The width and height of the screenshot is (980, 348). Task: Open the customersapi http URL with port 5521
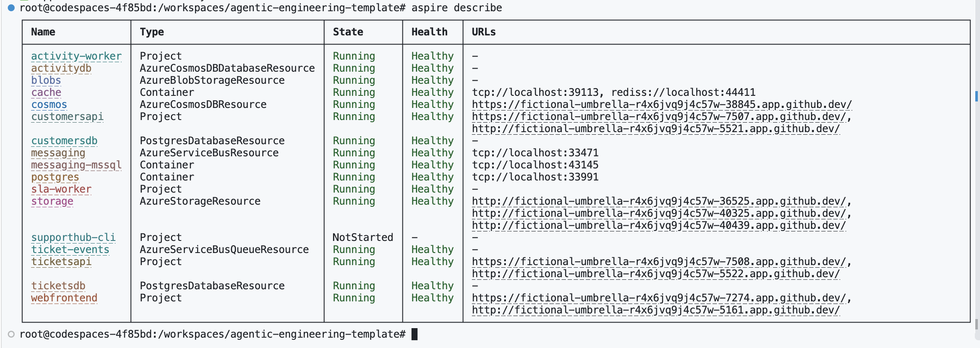(x=656, y=129)
